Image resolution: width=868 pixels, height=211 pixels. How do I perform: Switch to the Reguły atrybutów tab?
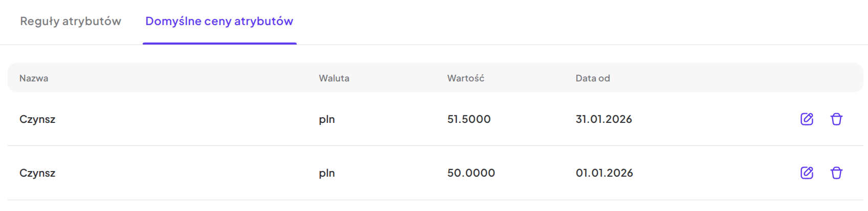click(x=71, y=21)
